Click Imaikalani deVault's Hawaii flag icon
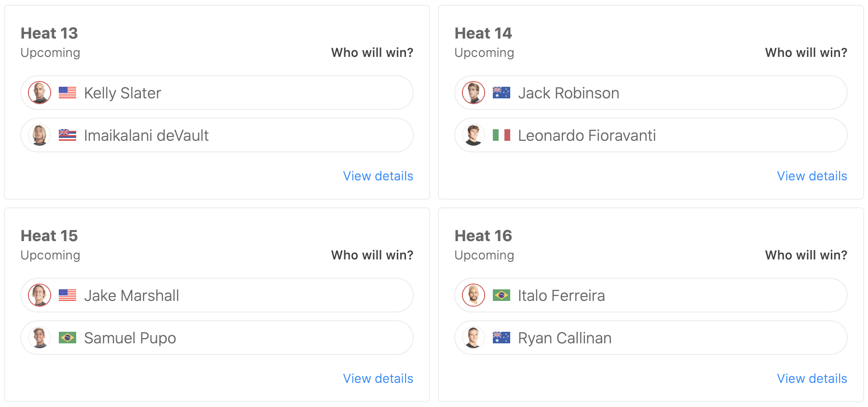This screenshot has height=407, width=868. (68, 135)
